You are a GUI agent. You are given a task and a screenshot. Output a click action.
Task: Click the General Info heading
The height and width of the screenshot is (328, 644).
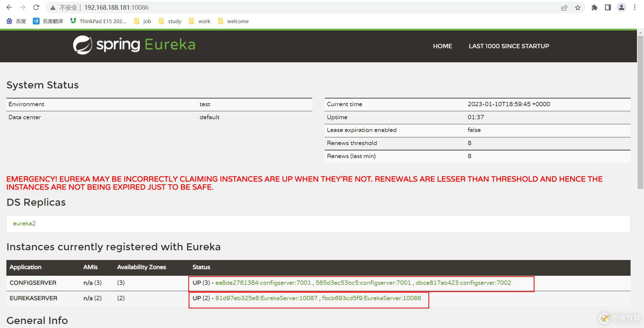click(37, 321)
